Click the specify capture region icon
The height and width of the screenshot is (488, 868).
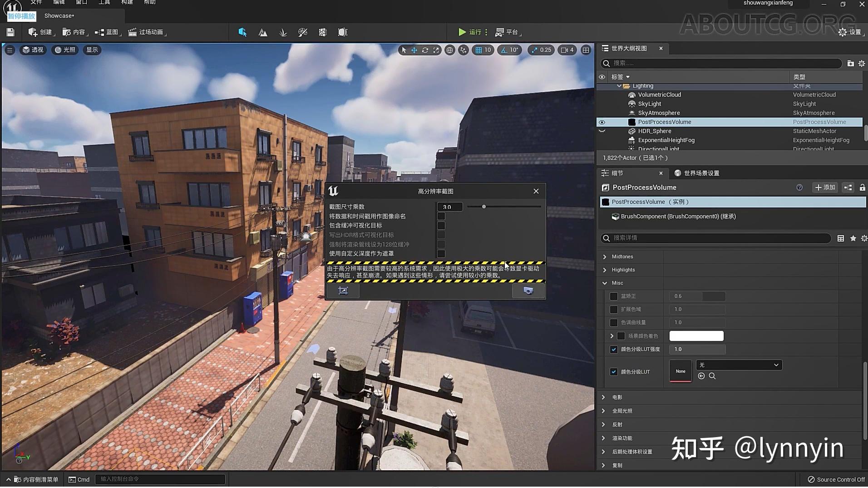pyautogui.click(x=343, y=291)
